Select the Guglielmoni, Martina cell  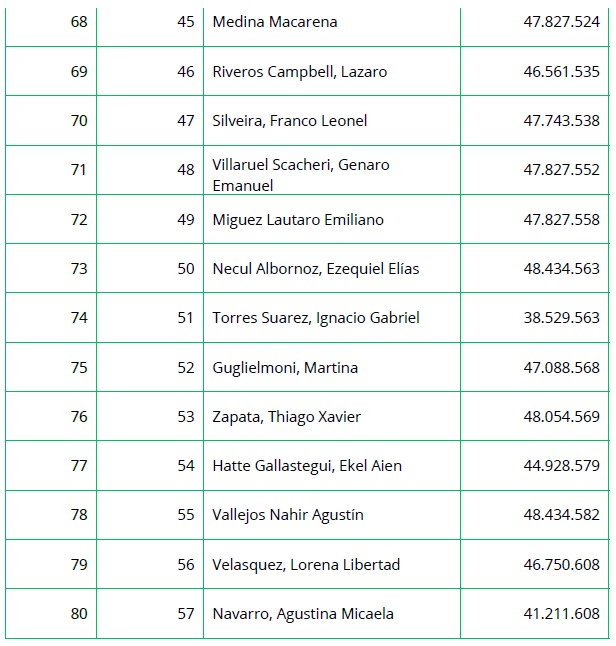coord(285,368)
